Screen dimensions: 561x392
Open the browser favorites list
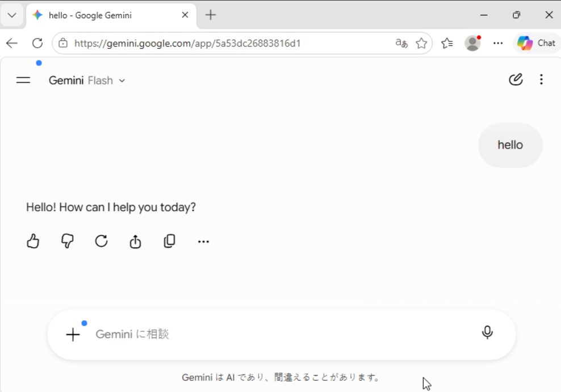pos(447,43)
